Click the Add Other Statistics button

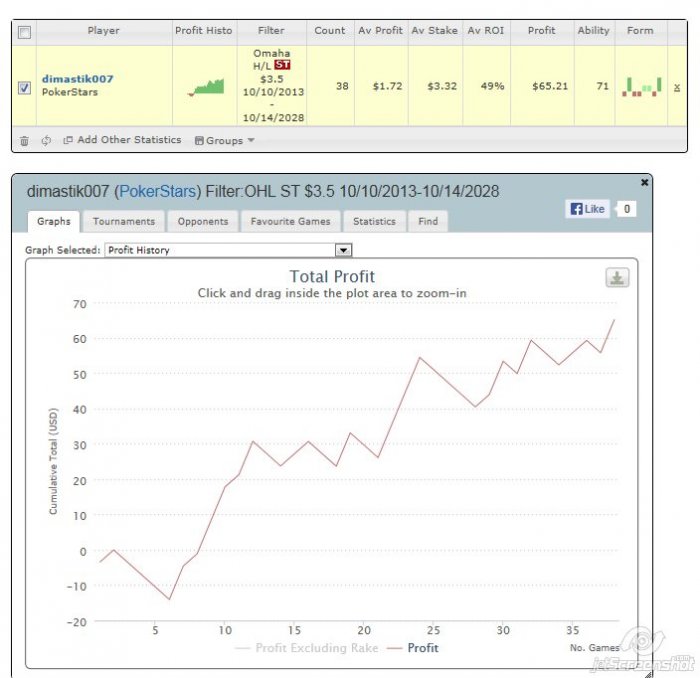pos(122,140)
